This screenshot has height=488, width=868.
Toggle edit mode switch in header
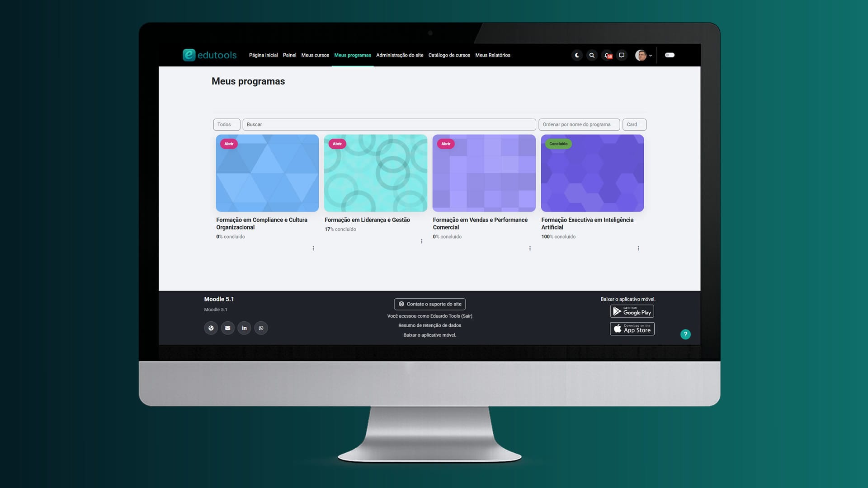670,55
